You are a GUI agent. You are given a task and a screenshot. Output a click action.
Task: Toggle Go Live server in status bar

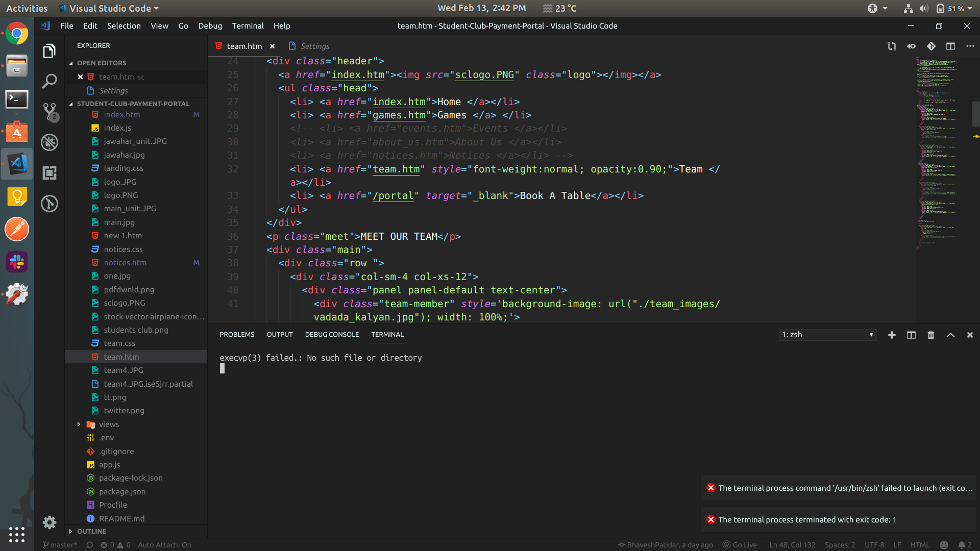tap(740, 545)
